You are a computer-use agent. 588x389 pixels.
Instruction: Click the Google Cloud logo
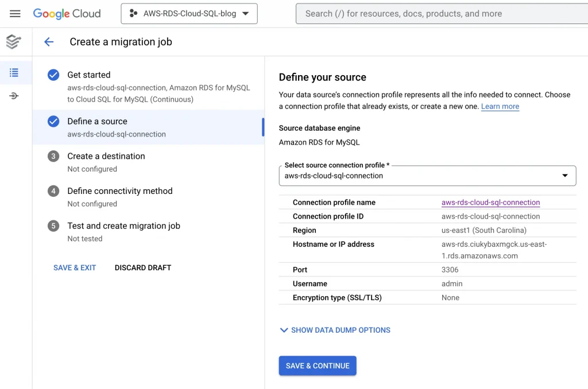click(x=67, y=14)
